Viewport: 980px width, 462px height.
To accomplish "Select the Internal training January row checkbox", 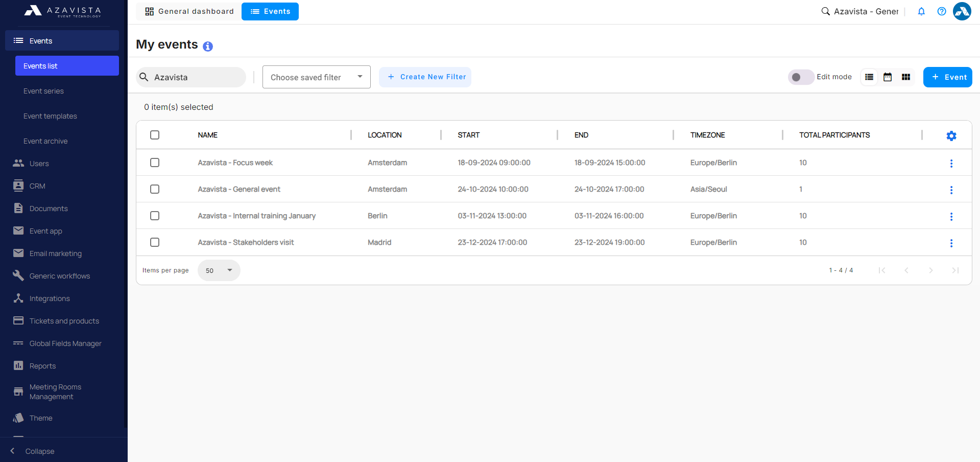I will (x=155, y=216).
